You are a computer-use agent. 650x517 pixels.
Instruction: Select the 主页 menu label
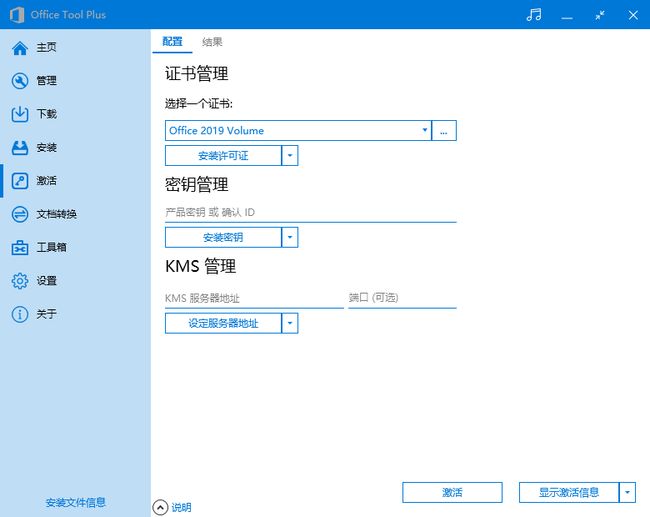[46, 47]
